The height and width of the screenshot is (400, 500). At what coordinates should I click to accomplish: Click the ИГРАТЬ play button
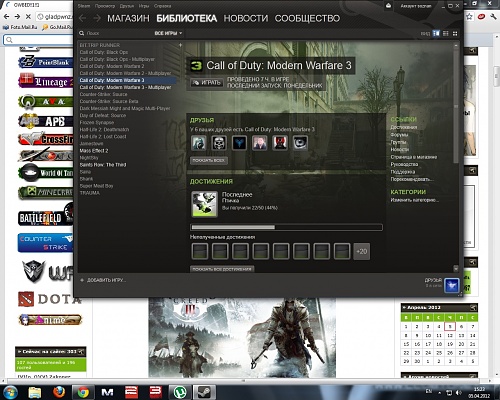click(207, 83)
